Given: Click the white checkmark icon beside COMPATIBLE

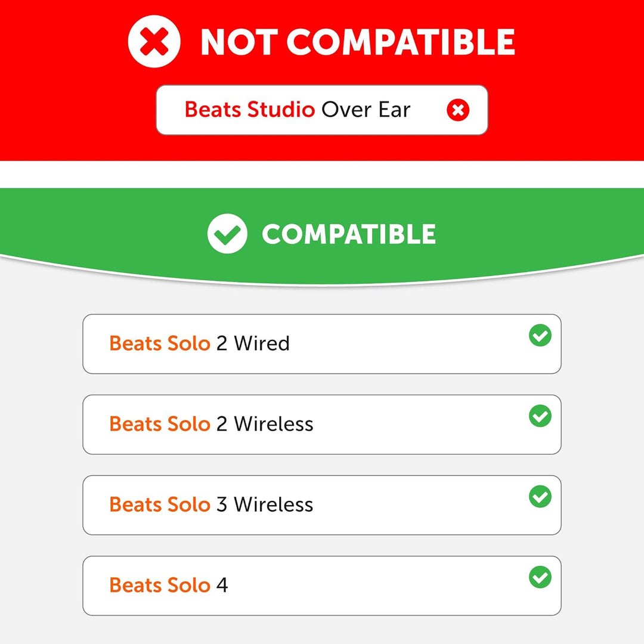Looking at the screenshot, I should coord(227,234).
